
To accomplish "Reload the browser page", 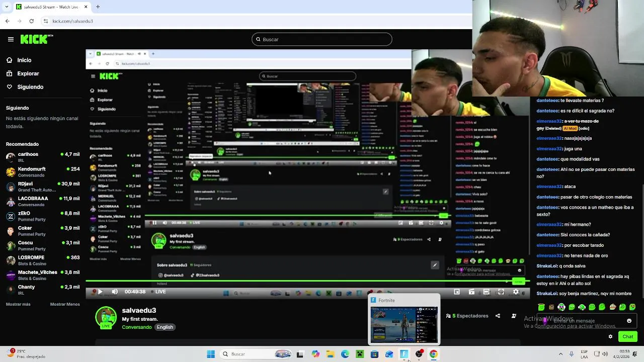I will coord(31,21).
